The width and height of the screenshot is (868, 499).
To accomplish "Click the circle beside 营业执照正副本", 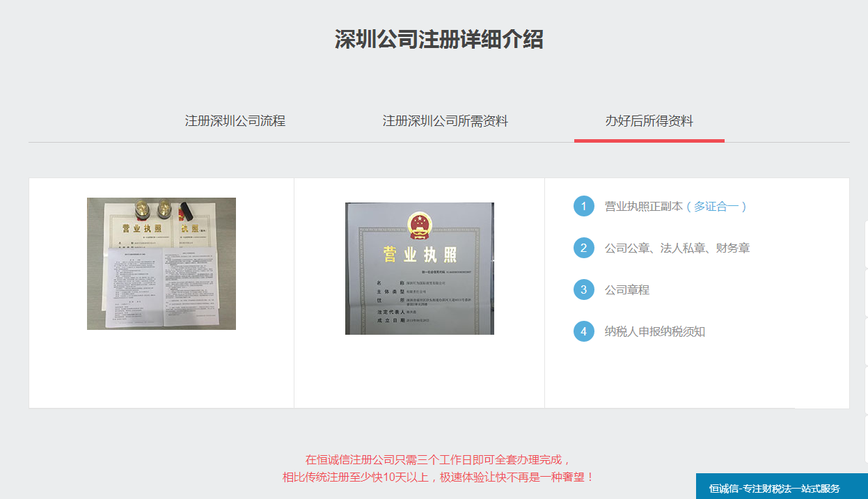I will point(583,206).
